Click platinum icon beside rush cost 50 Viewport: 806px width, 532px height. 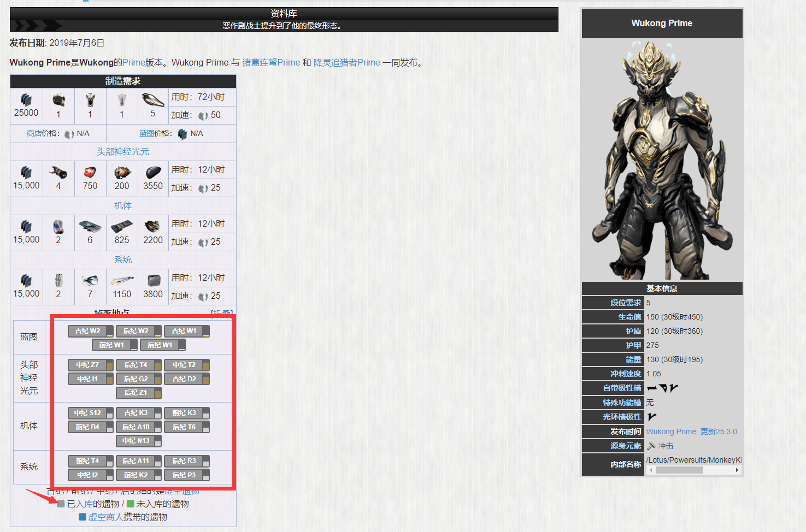[x=203, y=116]
